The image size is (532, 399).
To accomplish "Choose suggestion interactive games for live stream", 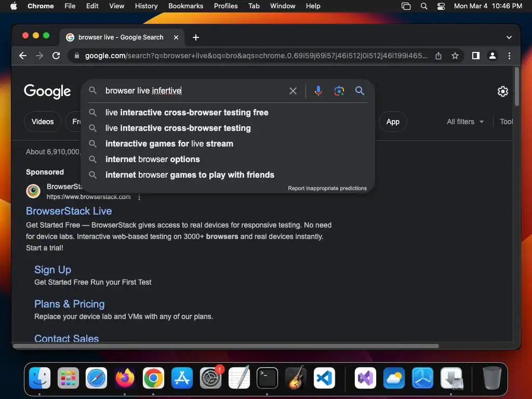I will tap(228, 144).
